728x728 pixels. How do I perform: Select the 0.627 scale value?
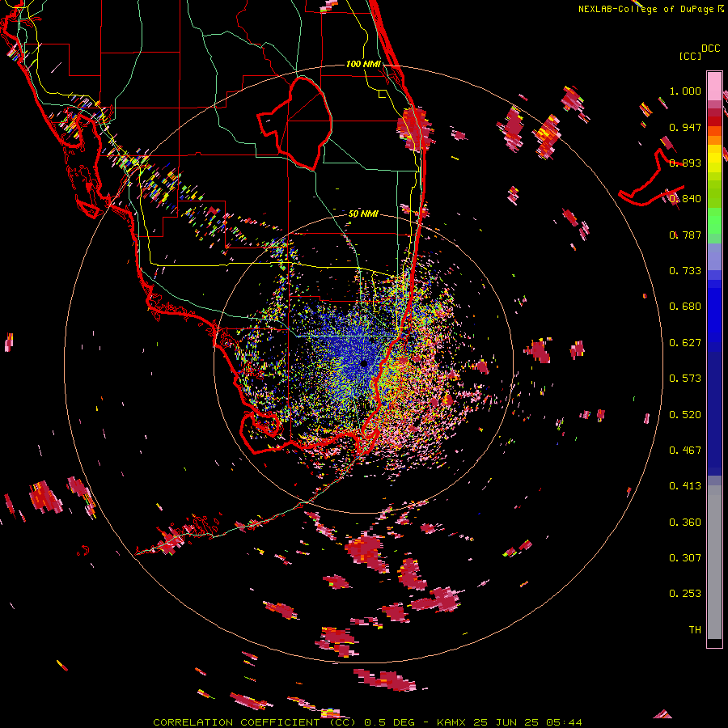click(685, 343)
